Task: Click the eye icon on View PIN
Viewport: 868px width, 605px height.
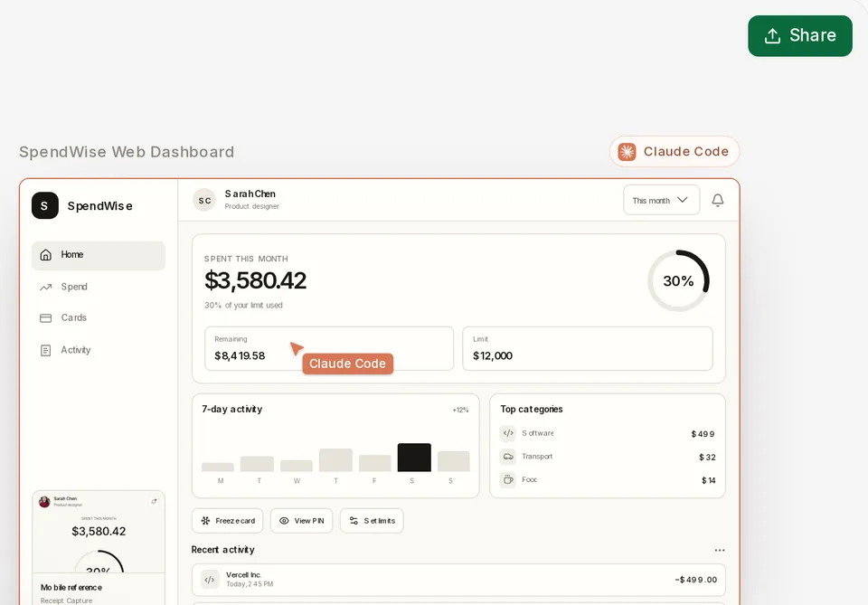Action: coord(284,521)
